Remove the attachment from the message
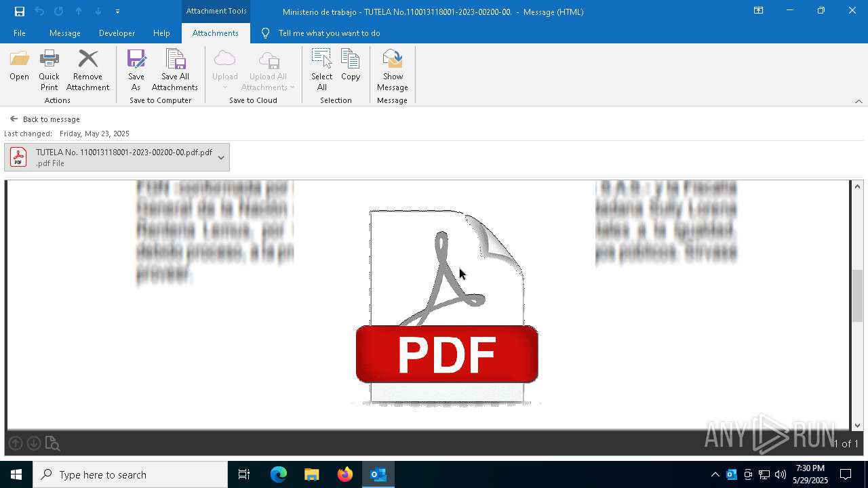 87,70
